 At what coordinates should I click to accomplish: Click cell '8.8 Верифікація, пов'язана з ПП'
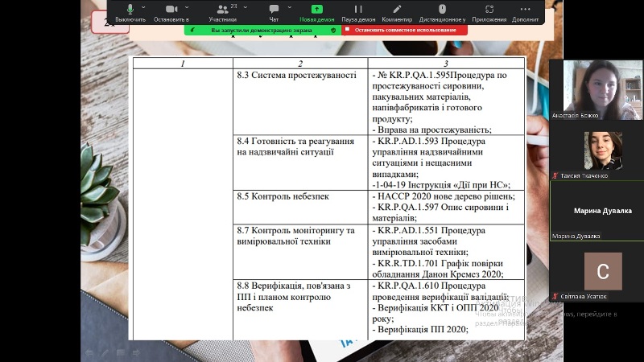pyautogui.click(x=300, y=310)
